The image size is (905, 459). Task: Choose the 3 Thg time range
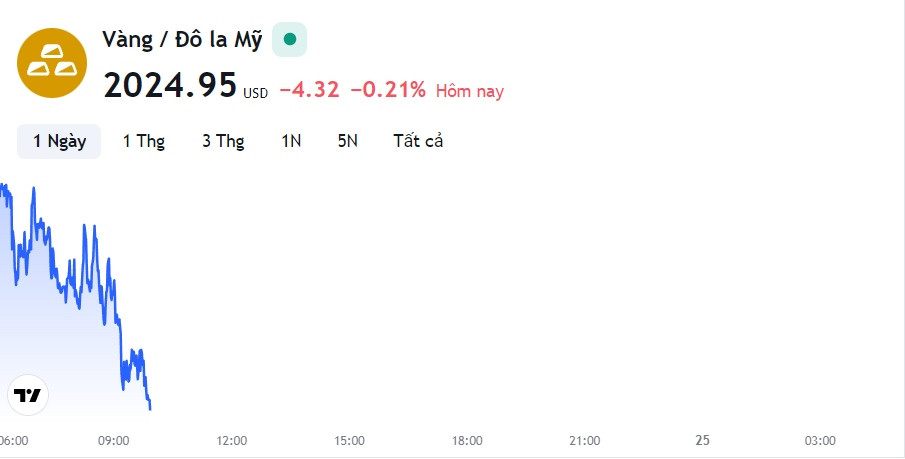point(223,141)
